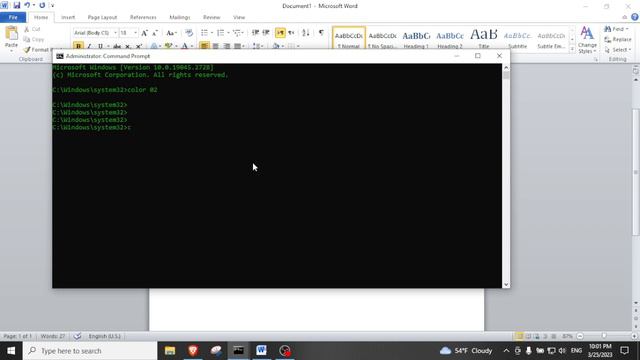The height and width of the screenshot is (360, 640).
Task: Open the font size dropdown arrow
Action: [x=135, y=33]
